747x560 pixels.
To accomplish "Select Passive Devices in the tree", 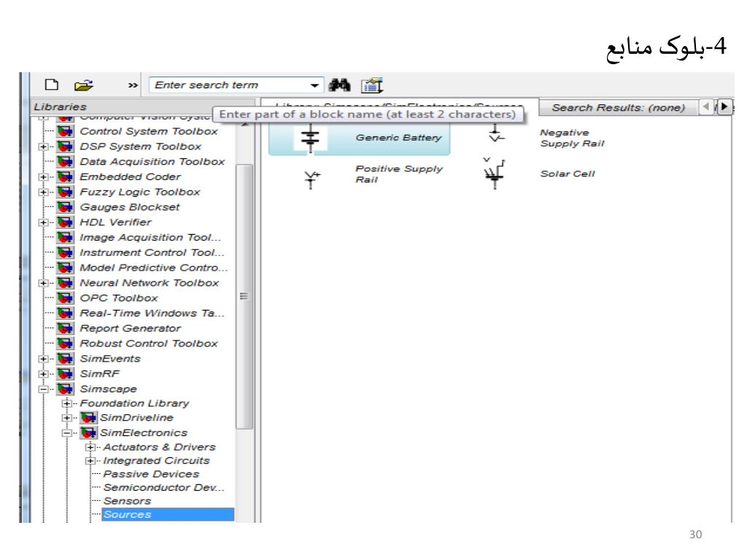I will (151, 474).
